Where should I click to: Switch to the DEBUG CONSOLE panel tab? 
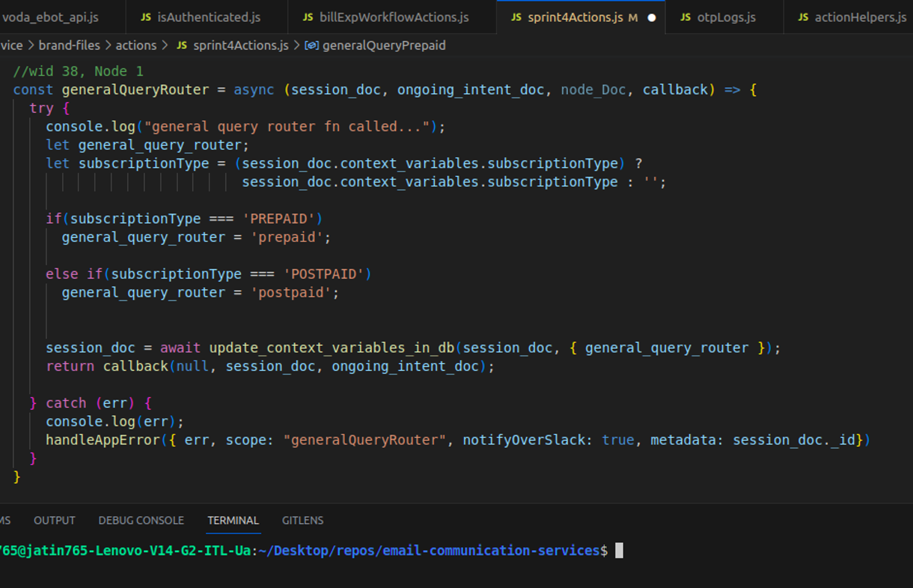142,520
